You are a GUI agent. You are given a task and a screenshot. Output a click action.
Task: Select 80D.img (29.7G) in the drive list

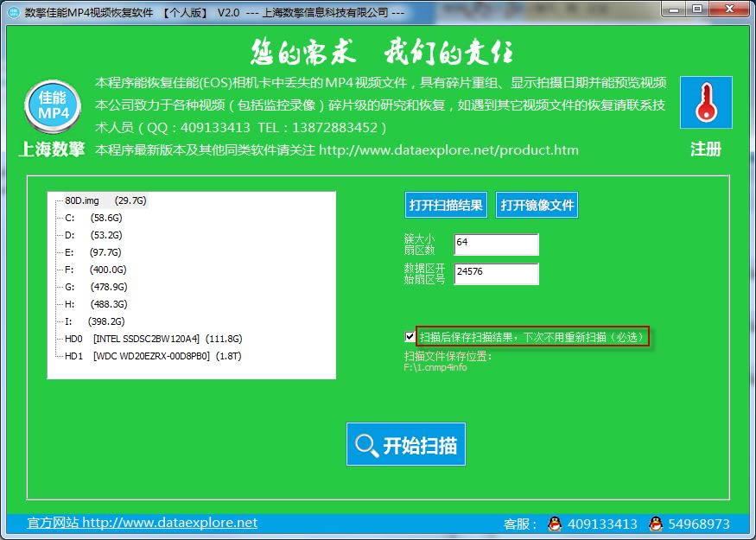[105, 200]
